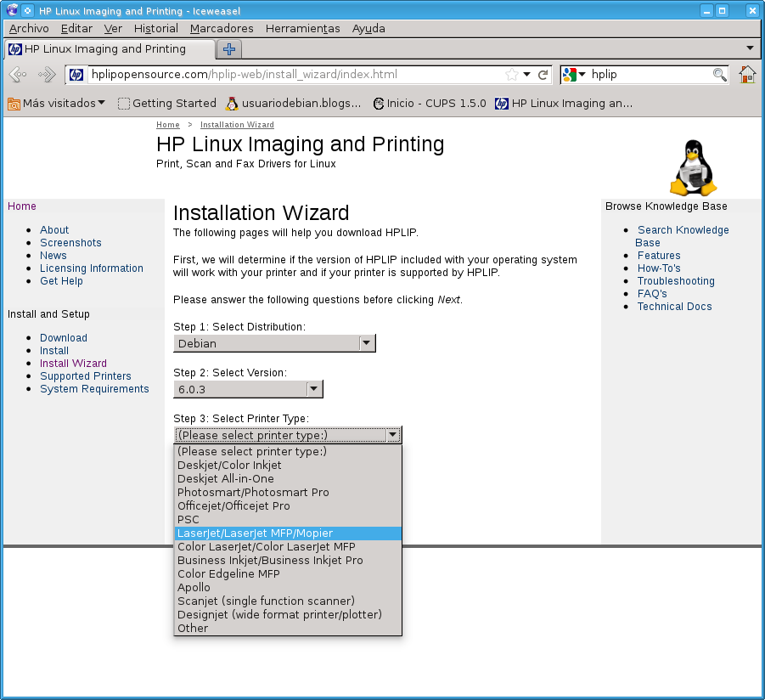The height and width of the screenshot is (700, 765).
Task: Open the Supported Printers link
Action: (x=86, y=375)
